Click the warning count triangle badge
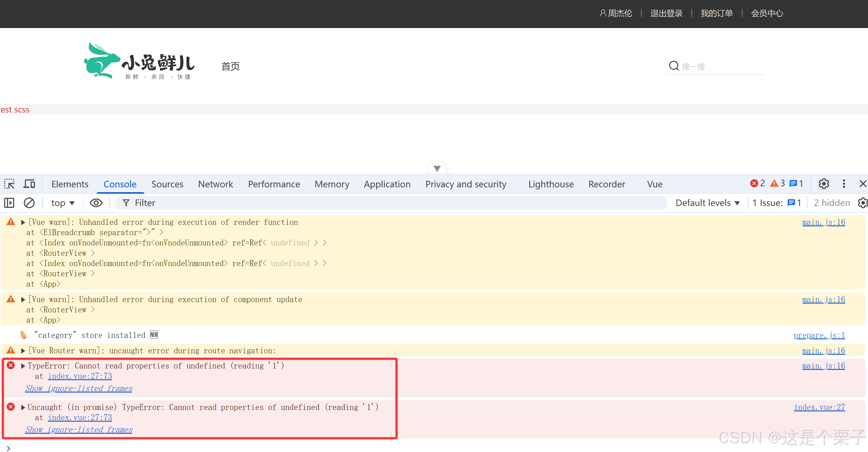Image resolution: width=868 pixels, height=452 pixels. [777, 183]
